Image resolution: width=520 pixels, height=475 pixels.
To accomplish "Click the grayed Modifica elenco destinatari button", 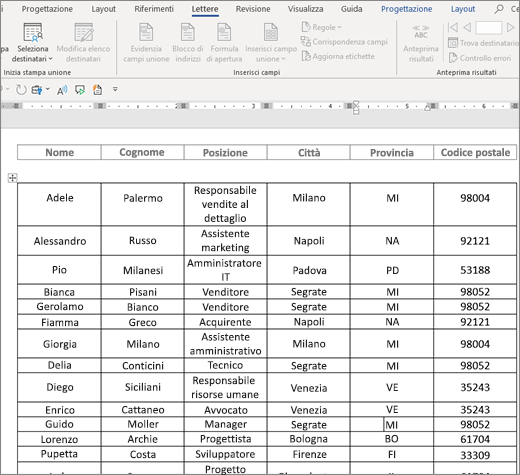I will coord(83,43).
